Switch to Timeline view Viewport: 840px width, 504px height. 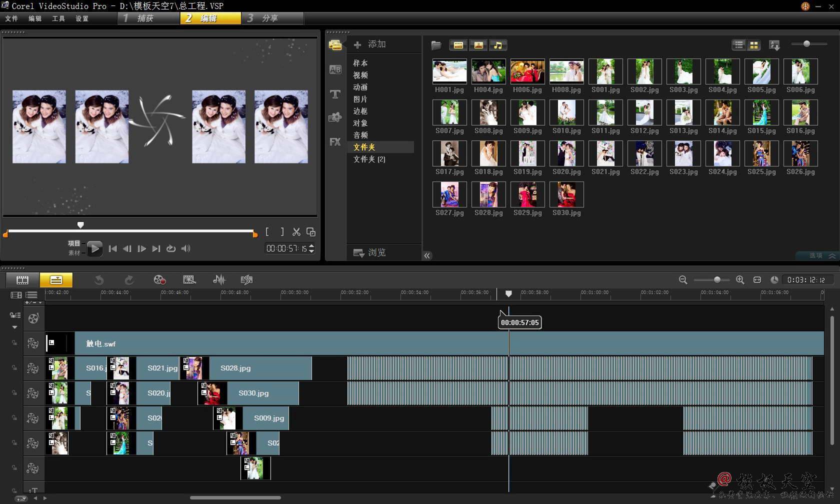[x=56, y=280]
